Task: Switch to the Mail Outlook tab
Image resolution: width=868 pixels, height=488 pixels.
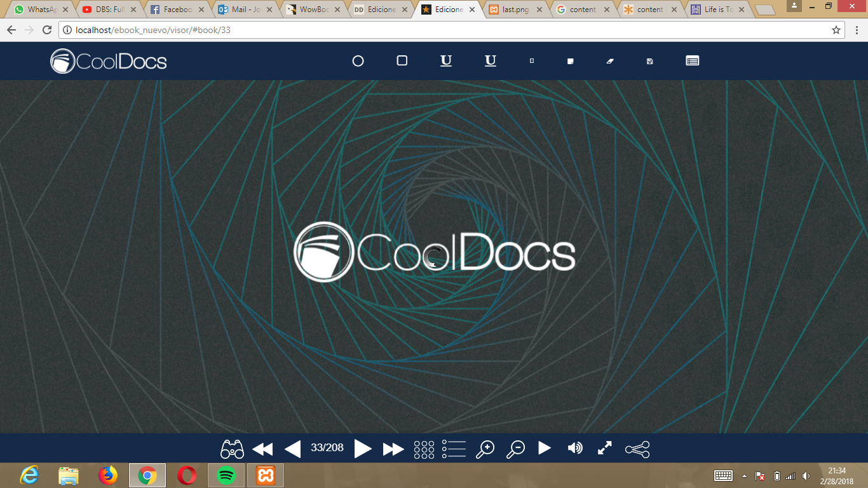Action: [x=244, y=10]
